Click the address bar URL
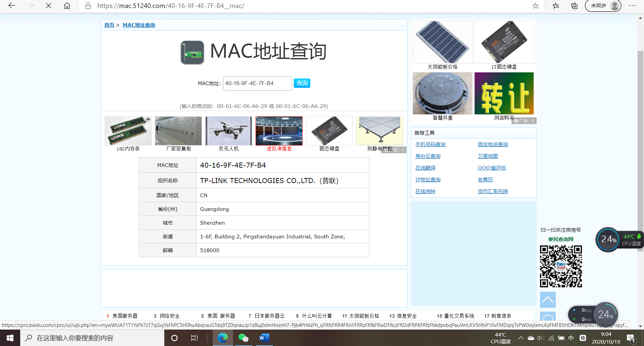 171,6
